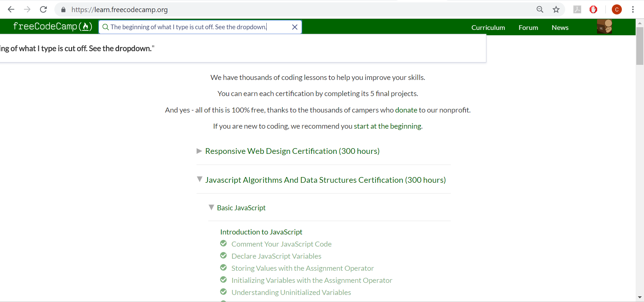644x302 pixels.
Task: Click check icon beside Comment Your JavaScript Code
Action: (x=223, y=243)
